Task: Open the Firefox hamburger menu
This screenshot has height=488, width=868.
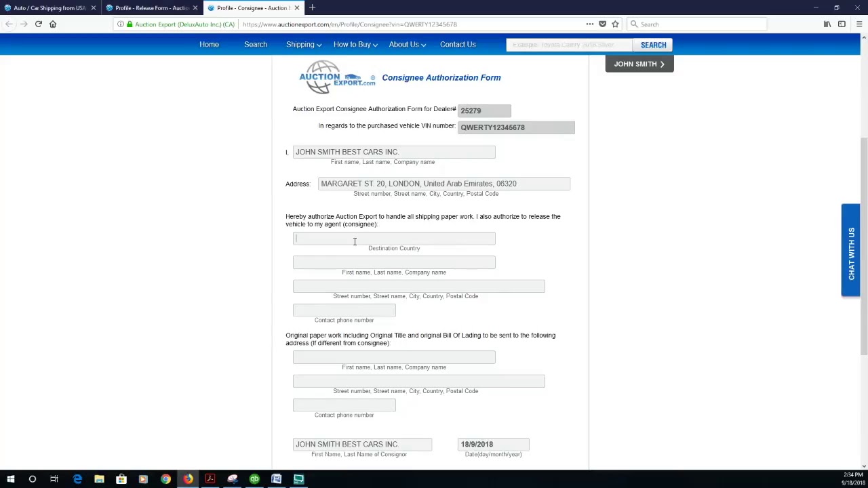Action: coord(859,24)
